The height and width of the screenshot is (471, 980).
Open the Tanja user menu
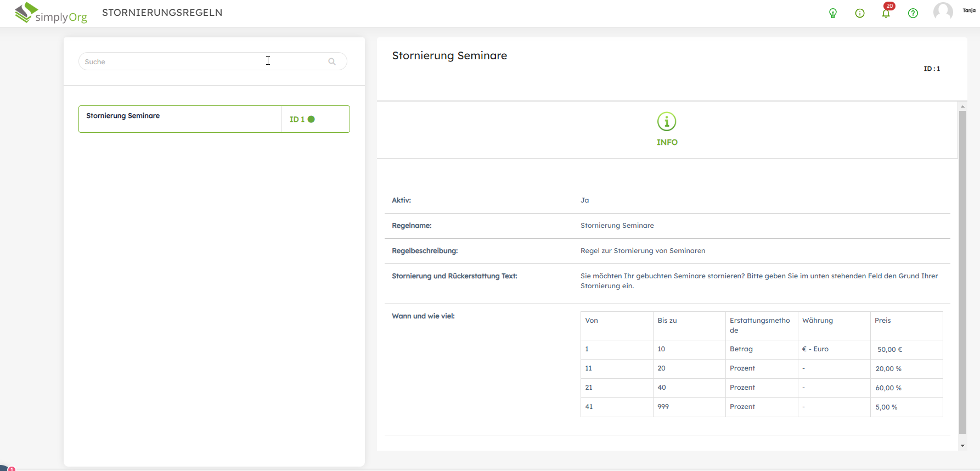tap(969, 10)
